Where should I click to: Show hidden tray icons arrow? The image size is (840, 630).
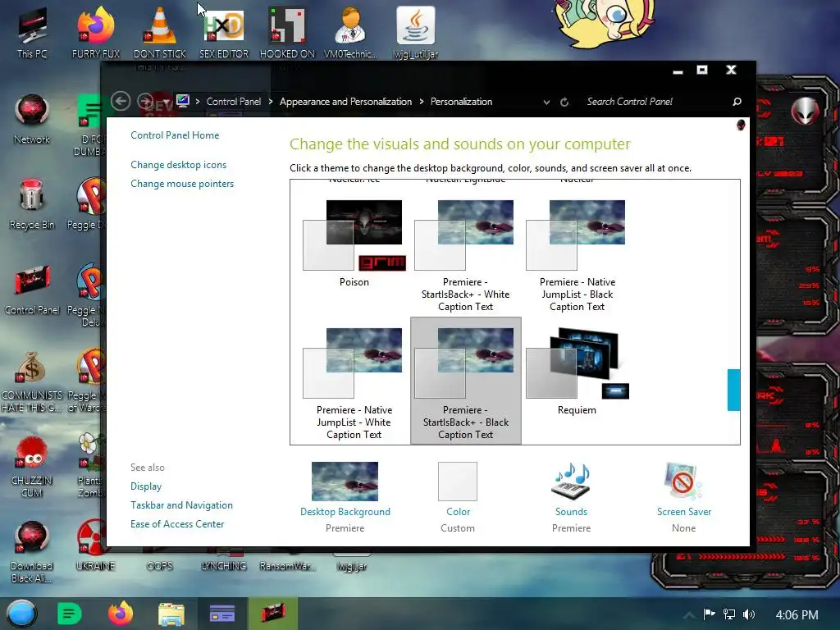[689, 614]
